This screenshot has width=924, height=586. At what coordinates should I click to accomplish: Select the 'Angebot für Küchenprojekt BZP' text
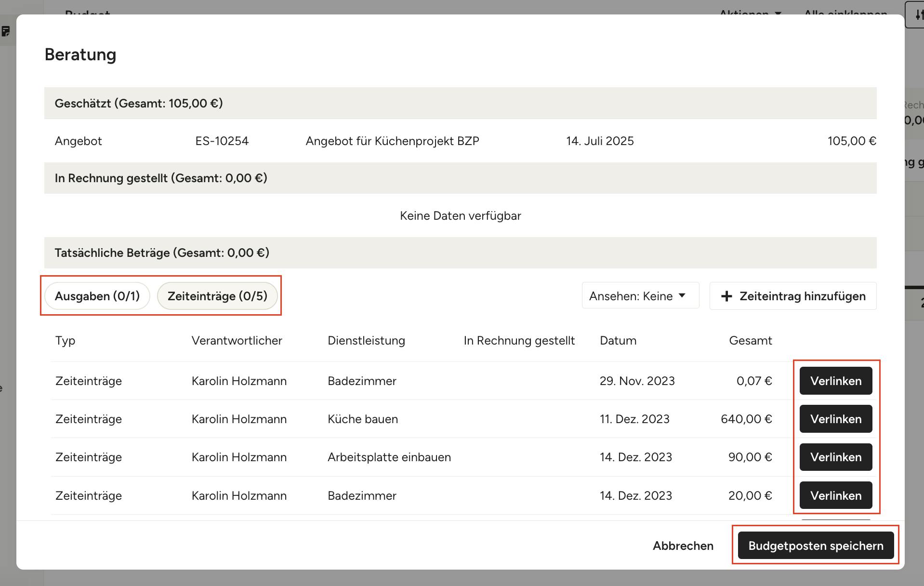pos(392,141)
